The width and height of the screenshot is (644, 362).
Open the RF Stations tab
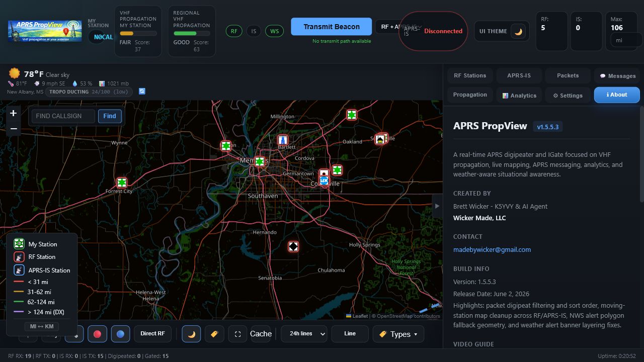(x=470, y=75)
